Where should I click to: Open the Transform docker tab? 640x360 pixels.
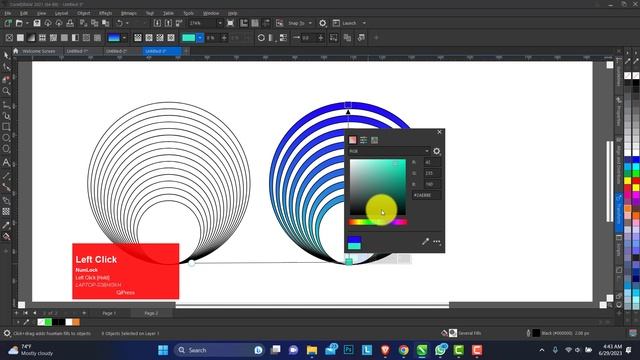[x=619, y=212]
